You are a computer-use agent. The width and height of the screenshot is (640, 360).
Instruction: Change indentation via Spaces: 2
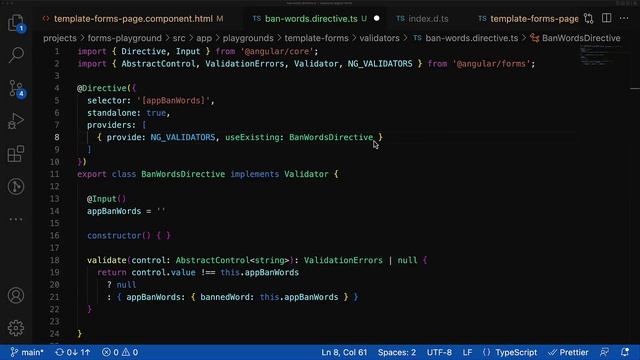(x=397, y=352)
